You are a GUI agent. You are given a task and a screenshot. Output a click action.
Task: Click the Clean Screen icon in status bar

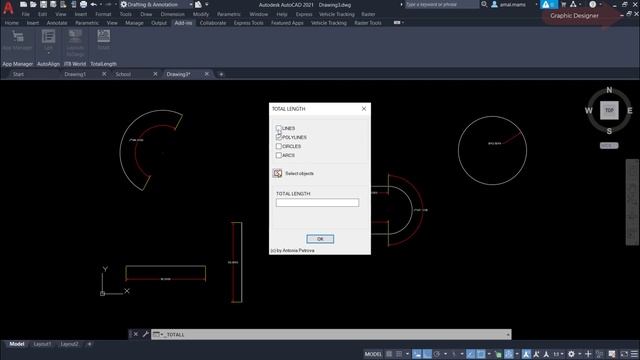pyautogui.click(x=624, y=354)
